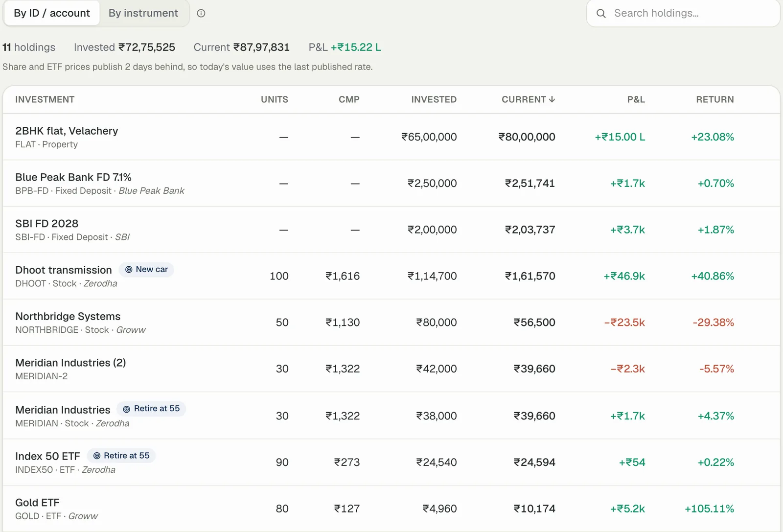Click 100 units for Dhoot transmission
Viewport: 783px width, 532px height.
point(279,276)
